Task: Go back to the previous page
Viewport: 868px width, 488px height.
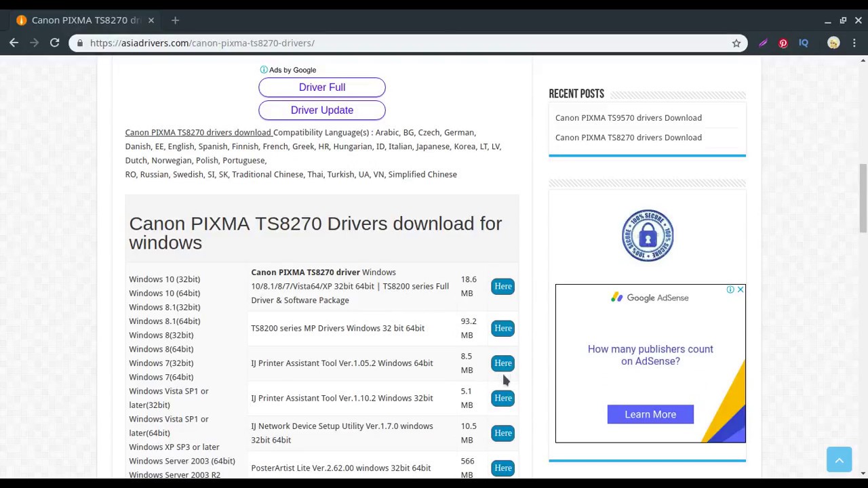Action: (14, 43)
